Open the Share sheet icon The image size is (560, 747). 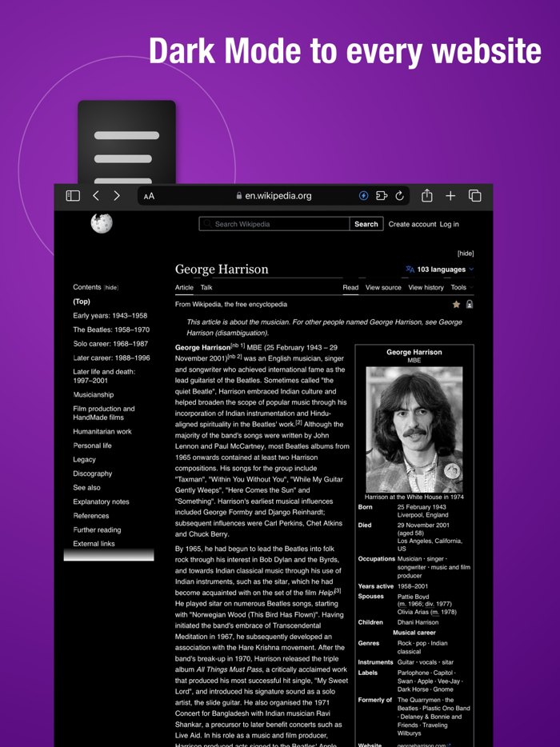pos(427,195)
